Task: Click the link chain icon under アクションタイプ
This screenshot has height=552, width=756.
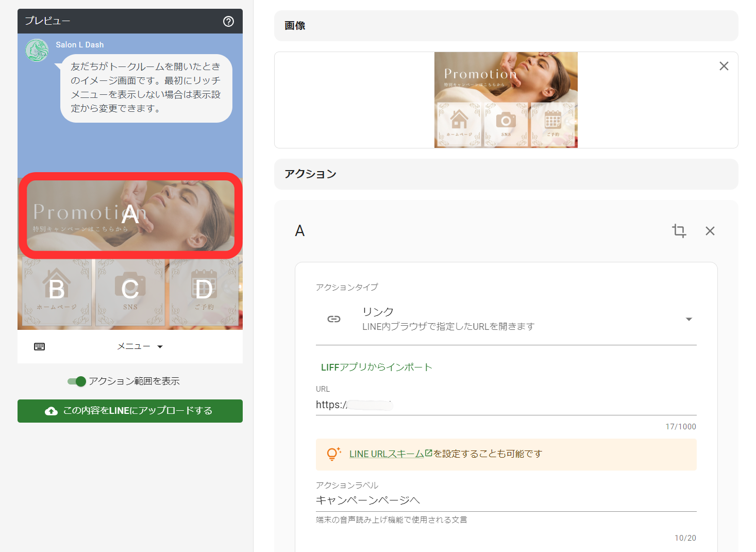Action: click(x=334, y=319)
